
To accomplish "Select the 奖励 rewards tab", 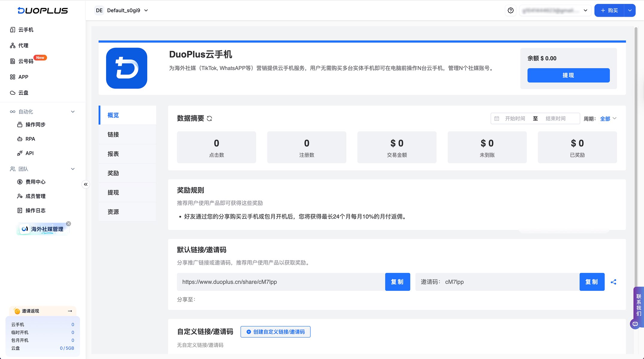I will tap(127, 173).
